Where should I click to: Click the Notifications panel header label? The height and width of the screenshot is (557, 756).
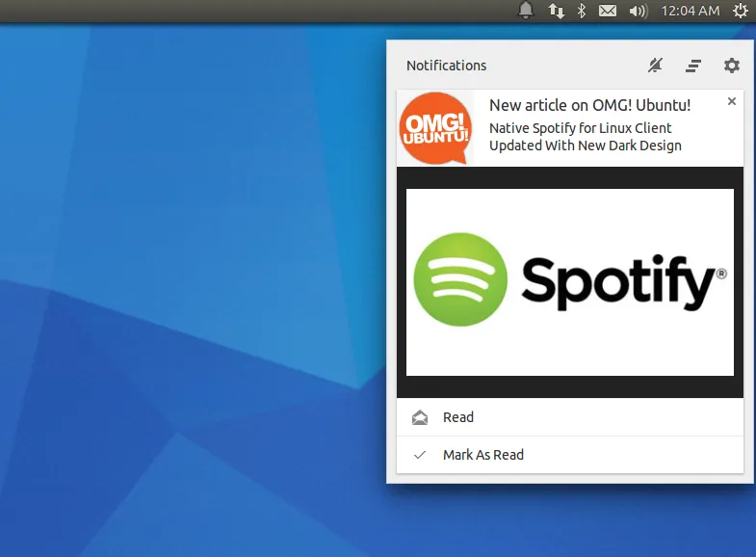(x=446, y=66)
